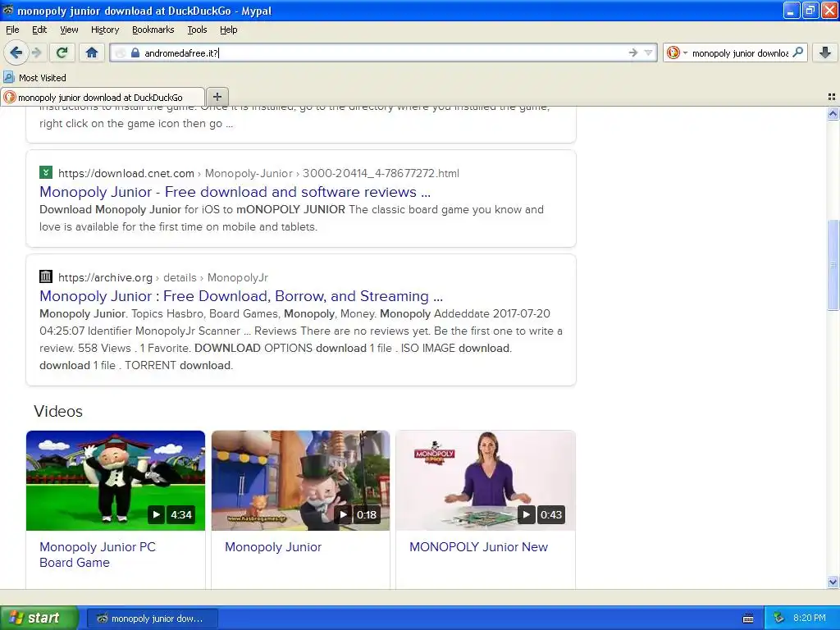The image size is (840, 630).
Task: Open the History menu
Action: click(x=104, y=30)
